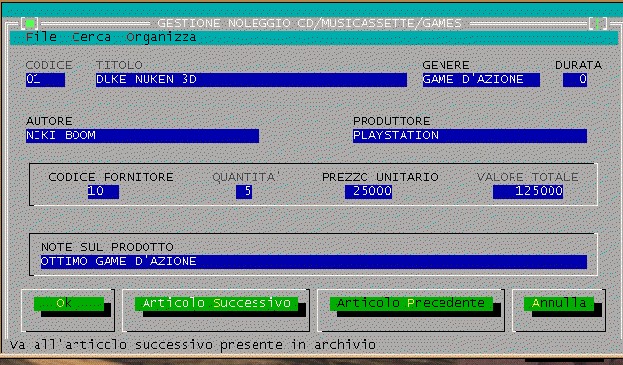Image resolution: width=623 pixels, height=365 pixels.
Task: Click the PRODUTTORE field showing PLAYSTATION
Action: pos(470,136)
